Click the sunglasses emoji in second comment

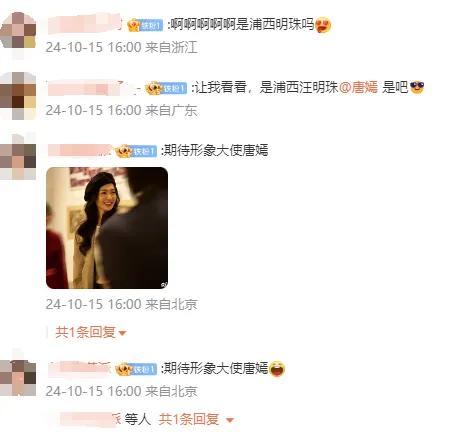click(417, 87)
